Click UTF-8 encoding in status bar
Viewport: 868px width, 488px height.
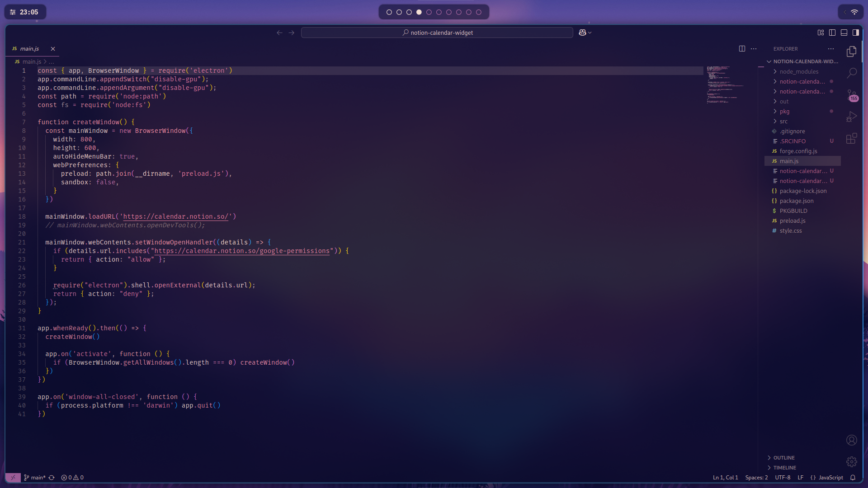(x=783, y=478)
